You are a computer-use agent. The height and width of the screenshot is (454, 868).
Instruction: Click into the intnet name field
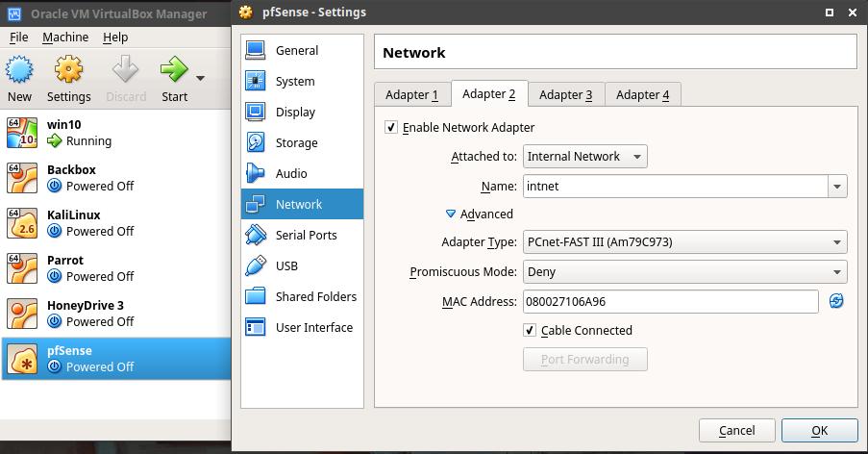pyautogui.click(x=676, y=187)
